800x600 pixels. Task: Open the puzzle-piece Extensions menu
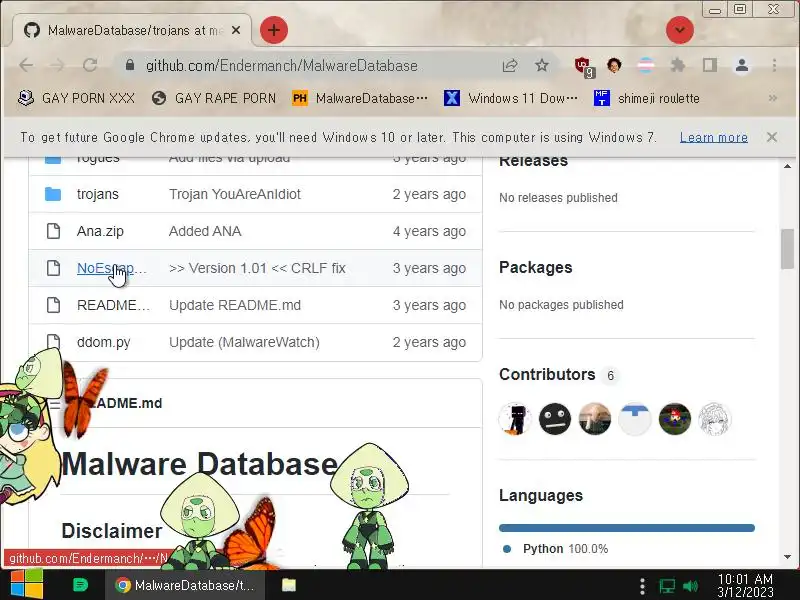tap(678, 65)
